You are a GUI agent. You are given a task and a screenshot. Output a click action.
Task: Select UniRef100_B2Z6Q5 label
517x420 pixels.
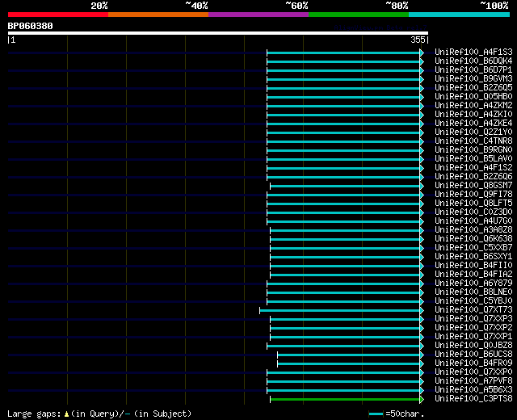[473, 88]
